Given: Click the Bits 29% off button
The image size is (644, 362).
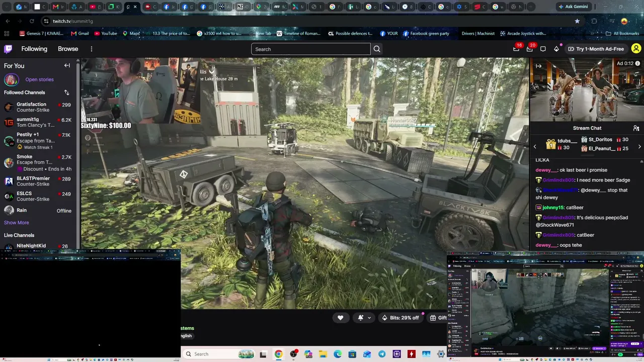Looking at the screenshot, I should [400, 318].
